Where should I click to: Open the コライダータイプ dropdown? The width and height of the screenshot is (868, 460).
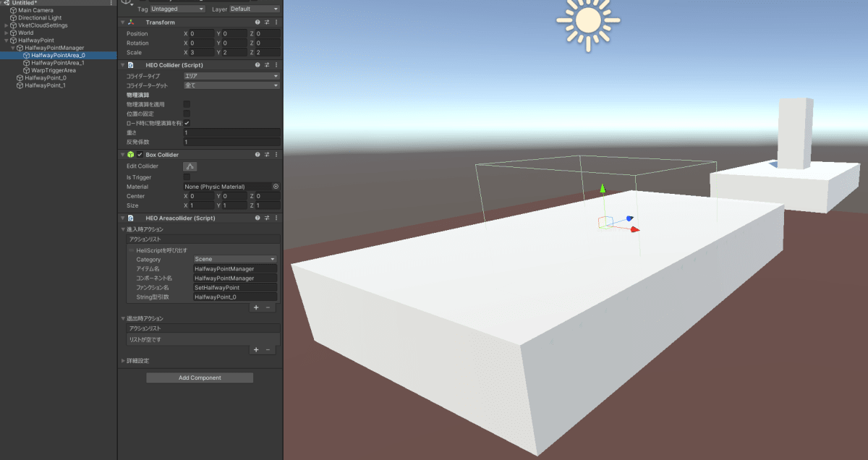point(231,76)
